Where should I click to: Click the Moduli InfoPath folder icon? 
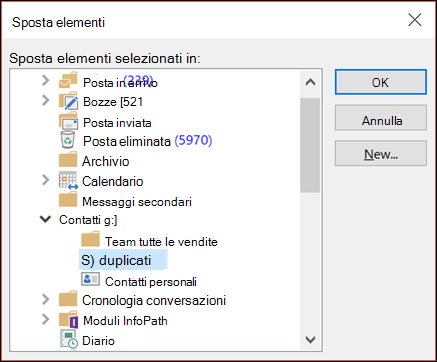[69, 319]
